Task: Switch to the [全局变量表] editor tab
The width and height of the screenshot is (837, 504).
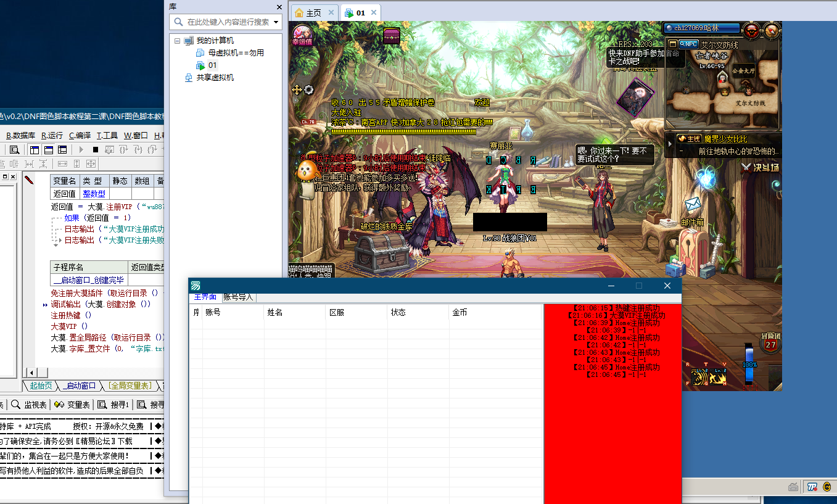Action: click(130, 386)
